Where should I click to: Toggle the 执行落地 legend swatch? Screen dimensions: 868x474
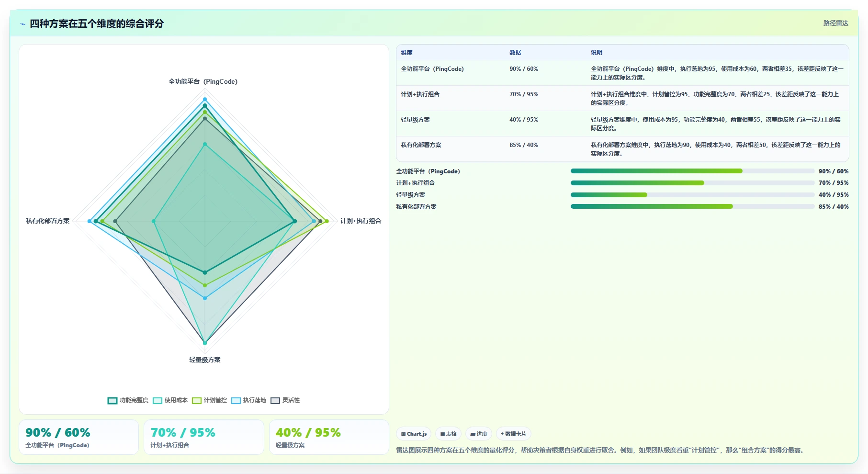pos(236,401)
